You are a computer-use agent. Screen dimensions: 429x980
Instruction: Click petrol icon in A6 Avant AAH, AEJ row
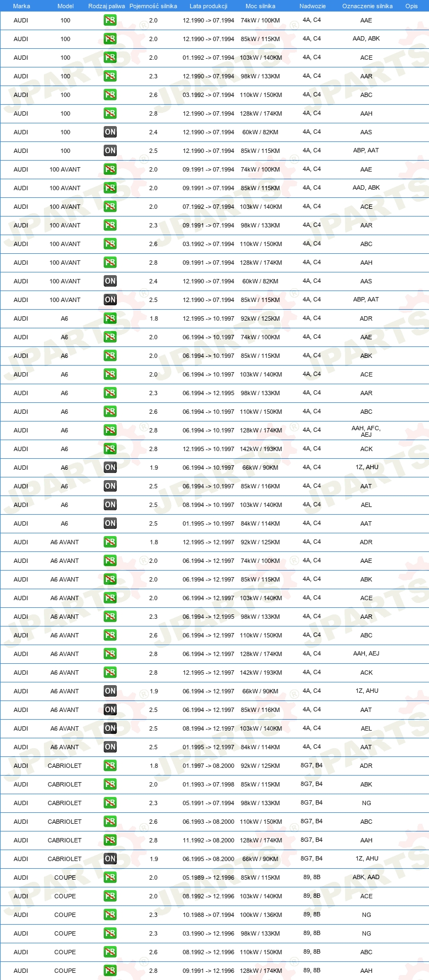[x=110, y=654]
